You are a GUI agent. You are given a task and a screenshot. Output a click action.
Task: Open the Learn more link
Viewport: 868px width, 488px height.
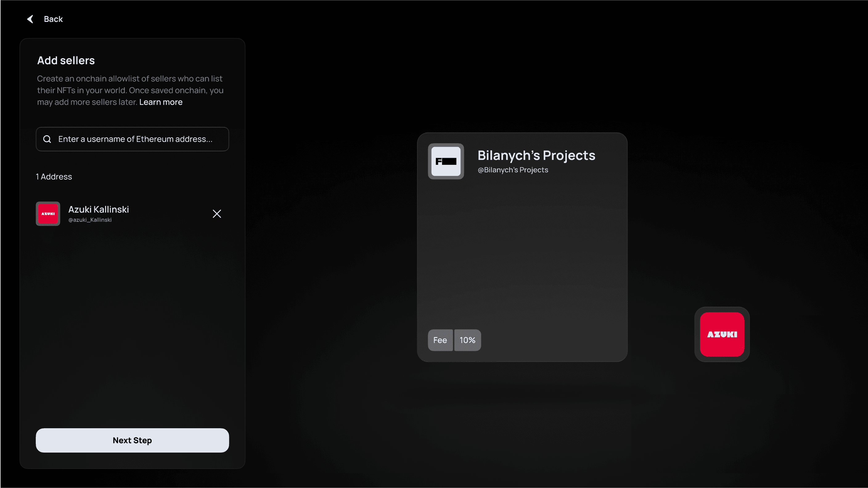(161, 102)
